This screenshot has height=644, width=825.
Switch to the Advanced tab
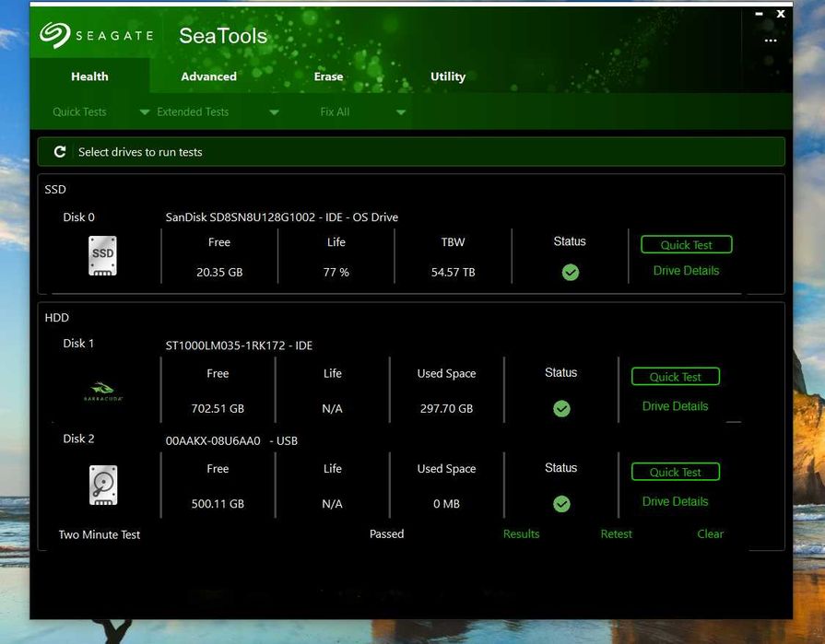209,76
